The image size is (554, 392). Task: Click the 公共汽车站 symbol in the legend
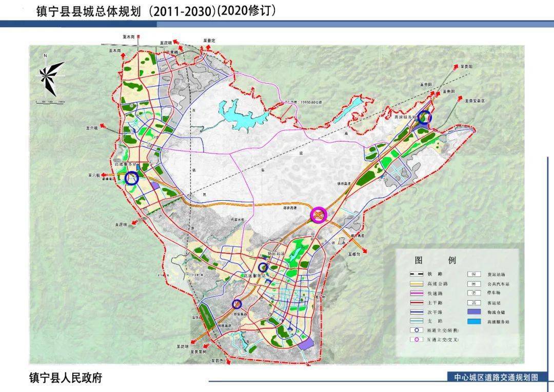pyautogui.click(x=474, y=284)
